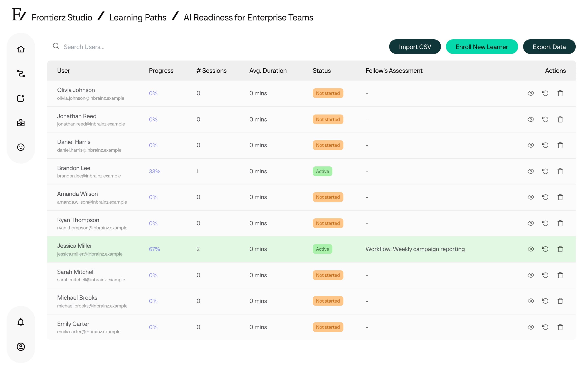588x368 pixels.
Task: Select the Emily Carter name
Action: tap(73, 324)
